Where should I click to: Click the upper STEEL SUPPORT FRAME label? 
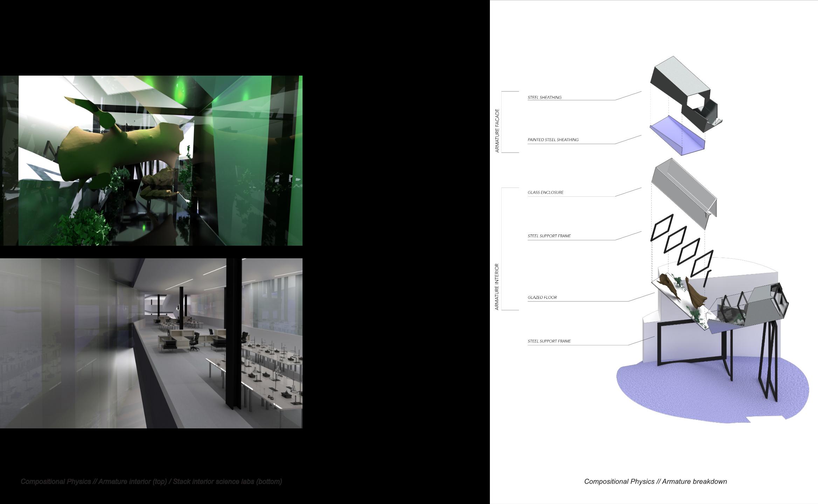pos(549,236)
